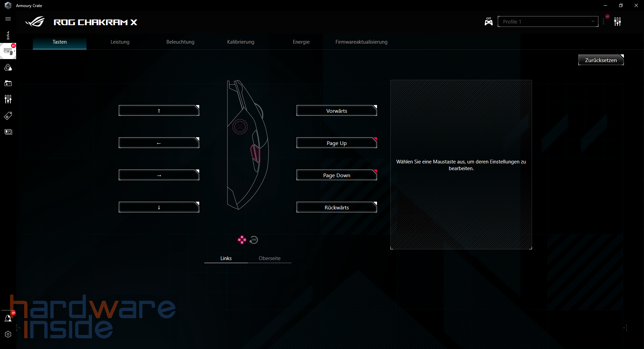Viewport: 644px width, 349px height.
Task: Click the Zurücksetzen button
Action: pyautogui.click(x=600, y=60)
